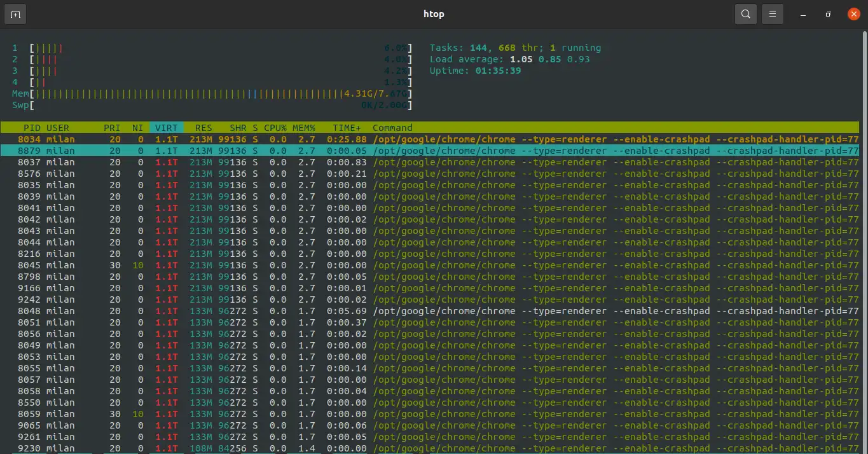Select process row PID 8216
The width and height of the screenshot is (868, 454).
click(x=430, y=254)
